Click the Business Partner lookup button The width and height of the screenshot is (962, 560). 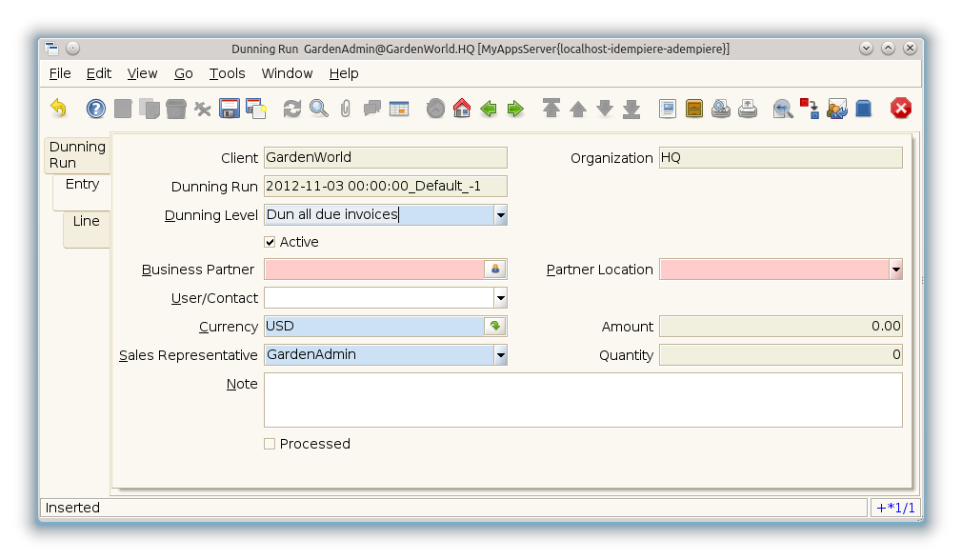tap(495, 270)
